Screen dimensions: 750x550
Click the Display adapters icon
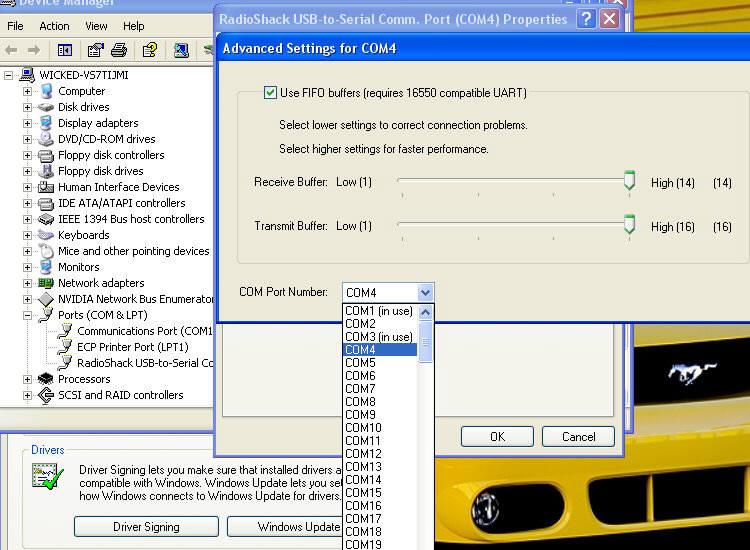tap(46, 123)
